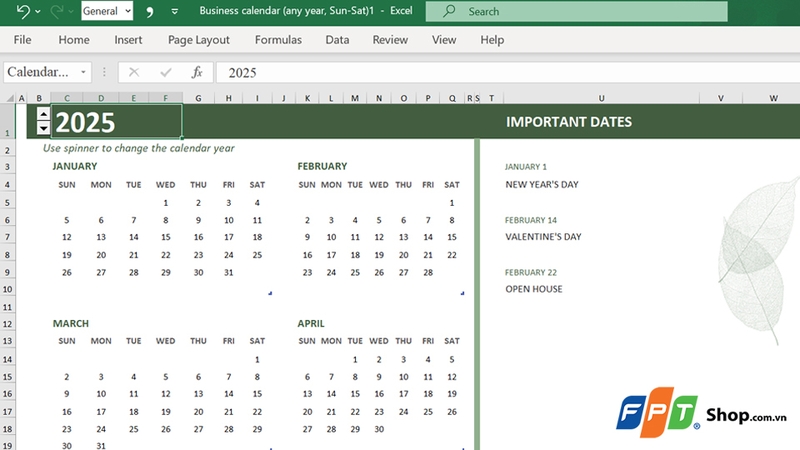Click the Undo arrow icon

[22, 12]
